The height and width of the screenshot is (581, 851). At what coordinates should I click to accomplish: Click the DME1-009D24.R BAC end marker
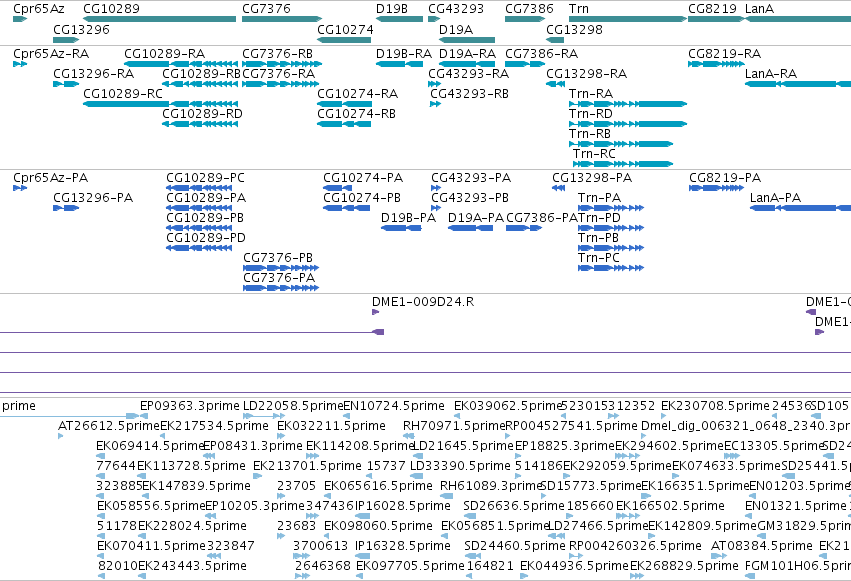(x=376, y=312)
